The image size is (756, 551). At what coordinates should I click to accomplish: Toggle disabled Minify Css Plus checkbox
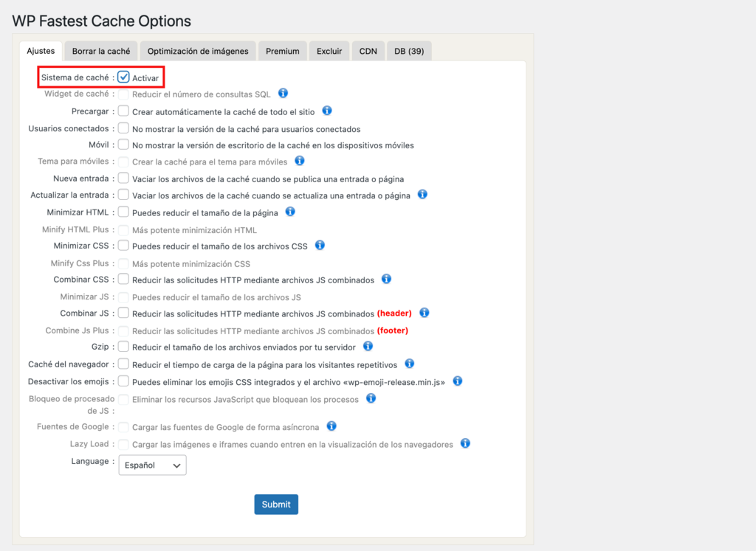point(123,263)
